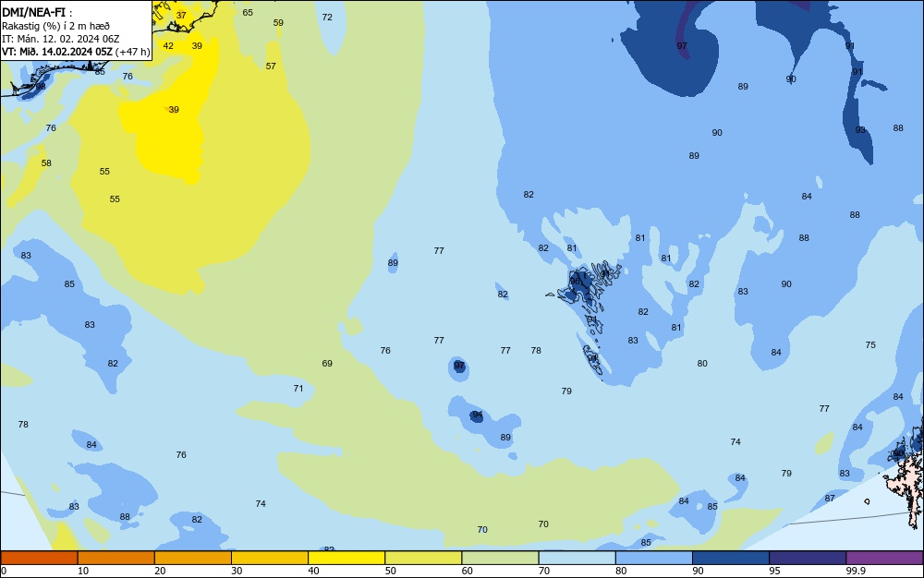Click the purple legend swatch above 99.9
Image resolution: width=924 pixels, height=578 pixels.
[x=884, y=558]
